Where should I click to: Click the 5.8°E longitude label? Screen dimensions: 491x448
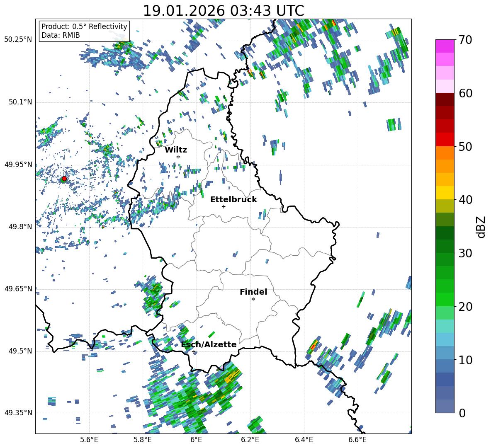coord(143,440)
